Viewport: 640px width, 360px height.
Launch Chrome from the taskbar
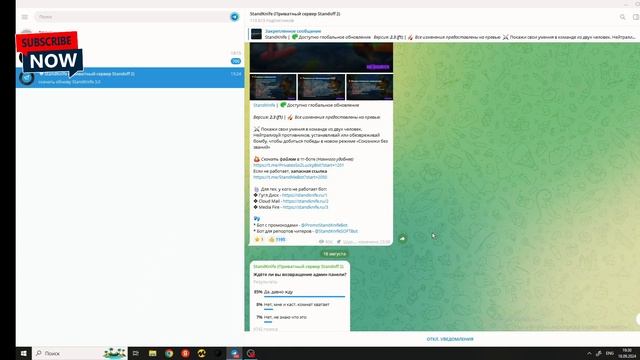click(169, 353)
